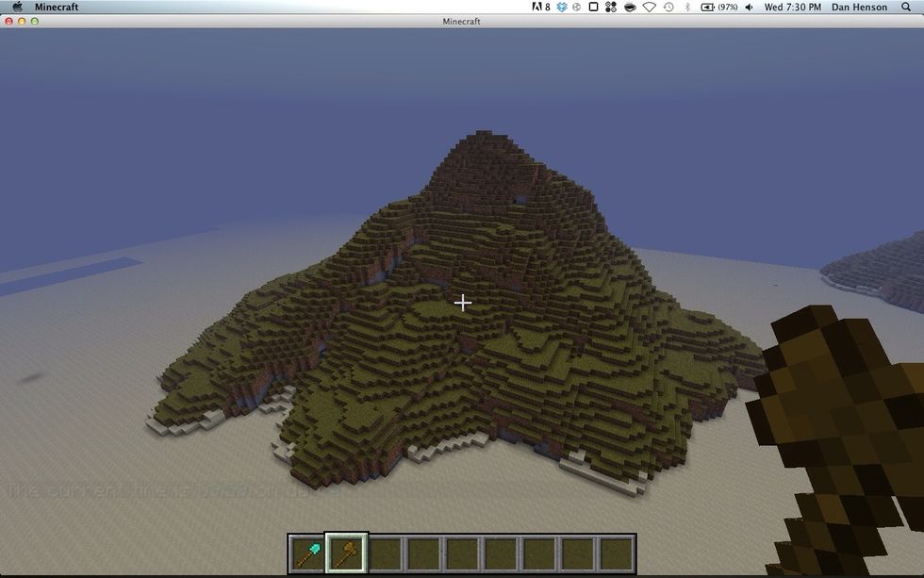Open the Minecraft application menu
This screenshot has width=924, height=578.
tap(57, 7)
